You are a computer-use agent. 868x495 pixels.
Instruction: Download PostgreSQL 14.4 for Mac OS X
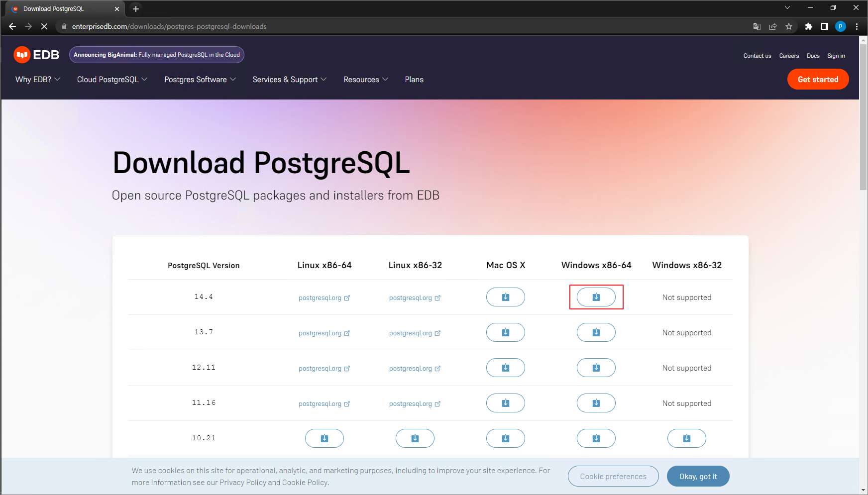click(505, 297)
